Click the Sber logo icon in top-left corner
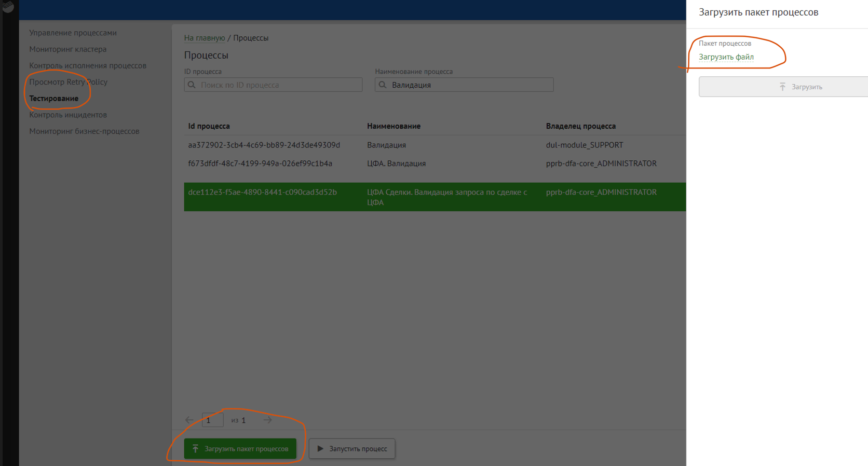Viewport: 868px width, 466px height. 7,6
